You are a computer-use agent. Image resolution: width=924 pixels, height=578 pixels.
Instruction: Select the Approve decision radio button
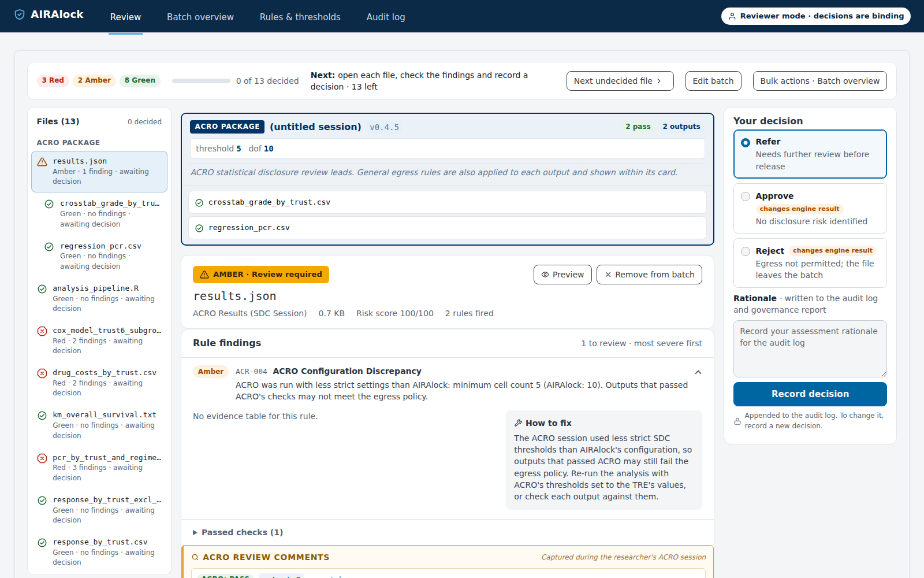click(x=746, y=197)
